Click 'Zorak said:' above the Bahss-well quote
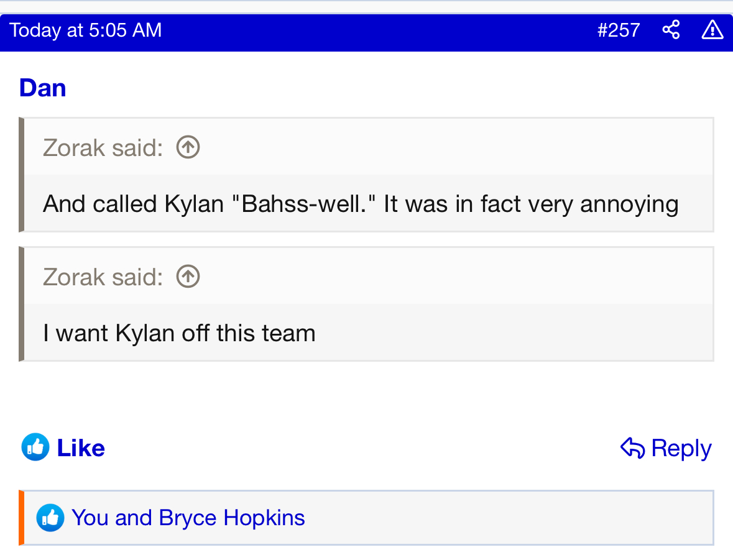The image size is (733, 560). (103, 148)
